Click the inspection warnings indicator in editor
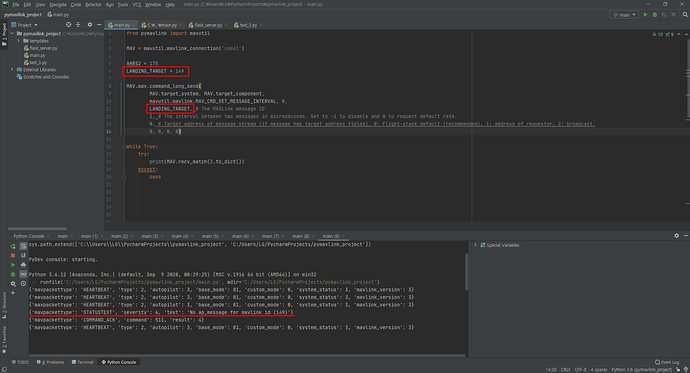 tap(663, 34)
